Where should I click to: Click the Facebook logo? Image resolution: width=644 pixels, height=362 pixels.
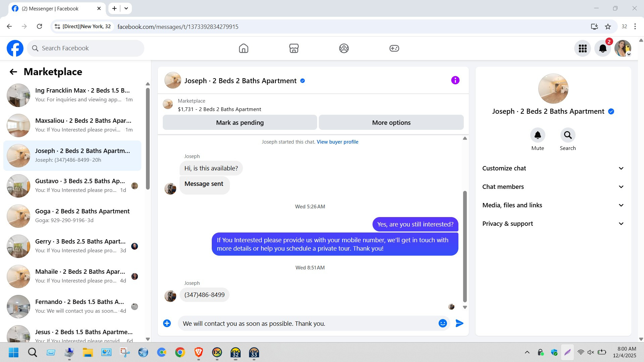pyautogui.click(x=15, y=48)
